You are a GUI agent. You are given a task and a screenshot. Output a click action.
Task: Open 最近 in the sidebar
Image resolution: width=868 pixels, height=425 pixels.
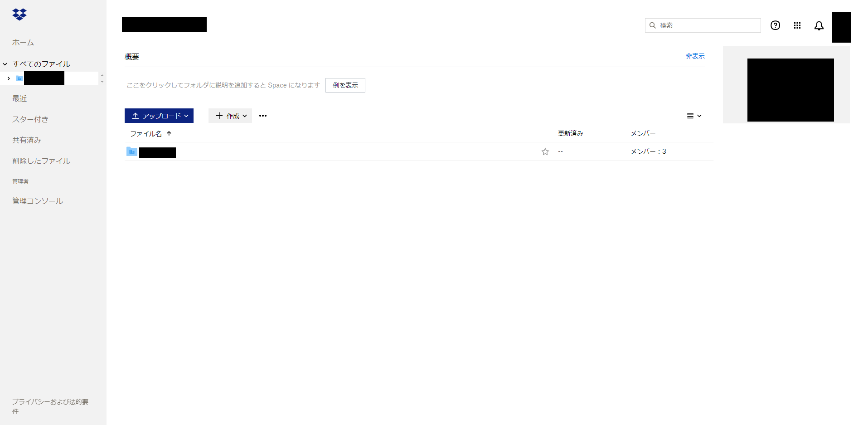pos(19,98)
